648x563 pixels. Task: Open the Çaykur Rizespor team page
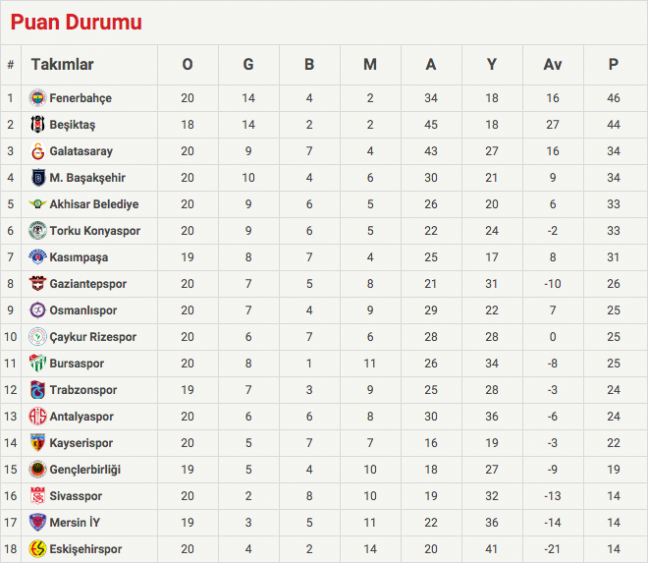[x=93, y=337]
